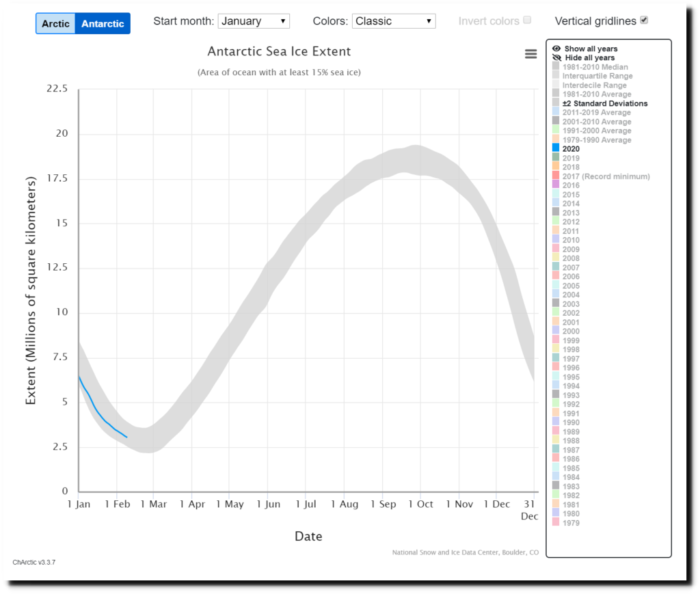Disable the Vertical gridlines checkbox

tap(644, 21)
